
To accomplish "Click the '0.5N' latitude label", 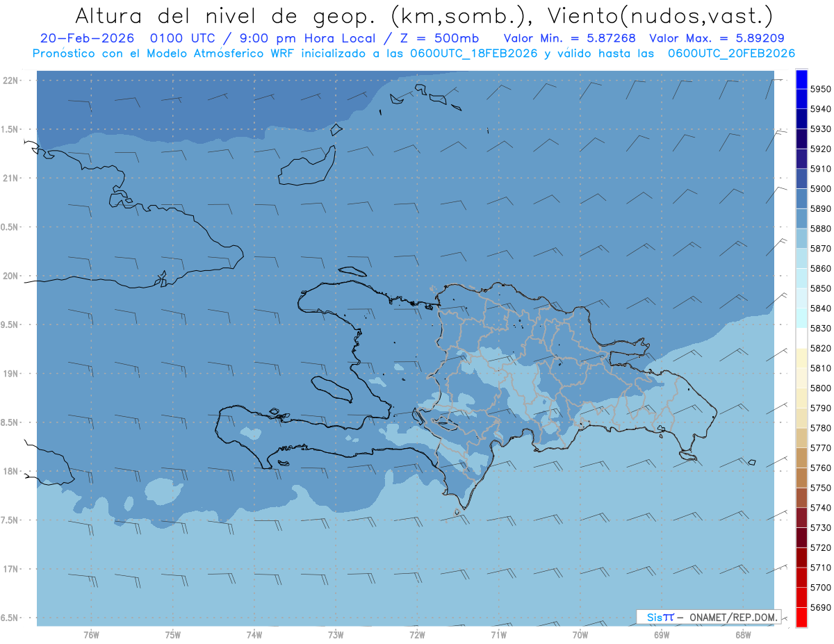I will [10, 227].
